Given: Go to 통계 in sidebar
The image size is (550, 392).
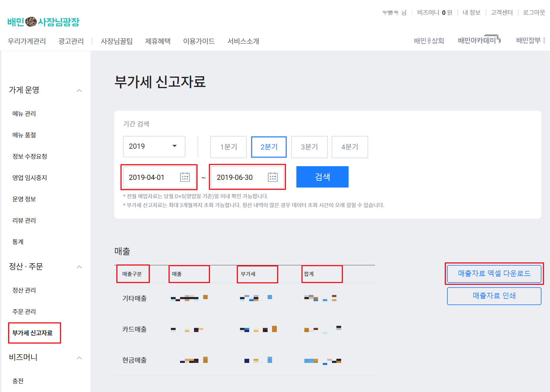Looking at the screenshot, I should [18, 242].
